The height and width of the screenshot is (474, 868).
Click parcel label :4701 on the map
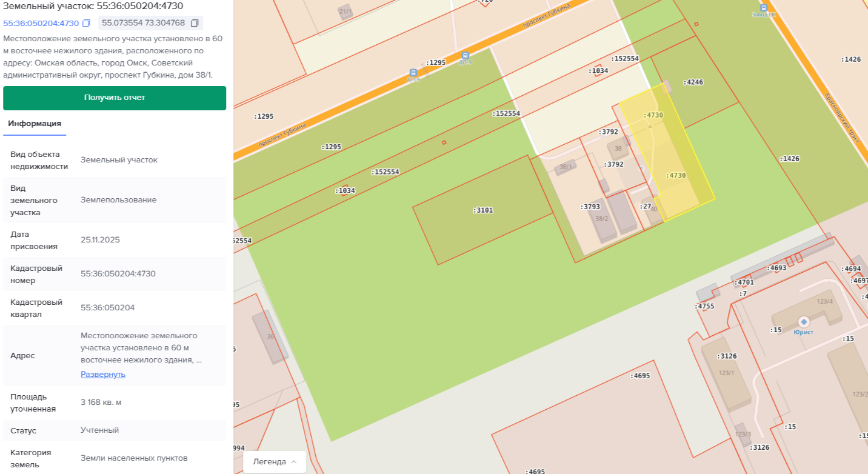[744, 282]
